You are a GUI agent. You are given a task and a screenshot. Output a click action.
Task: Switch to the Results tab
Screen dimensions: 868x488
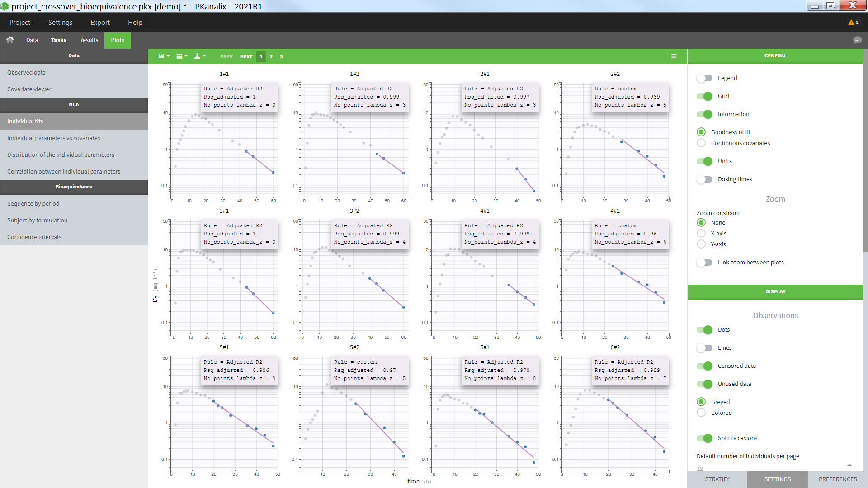89,40
